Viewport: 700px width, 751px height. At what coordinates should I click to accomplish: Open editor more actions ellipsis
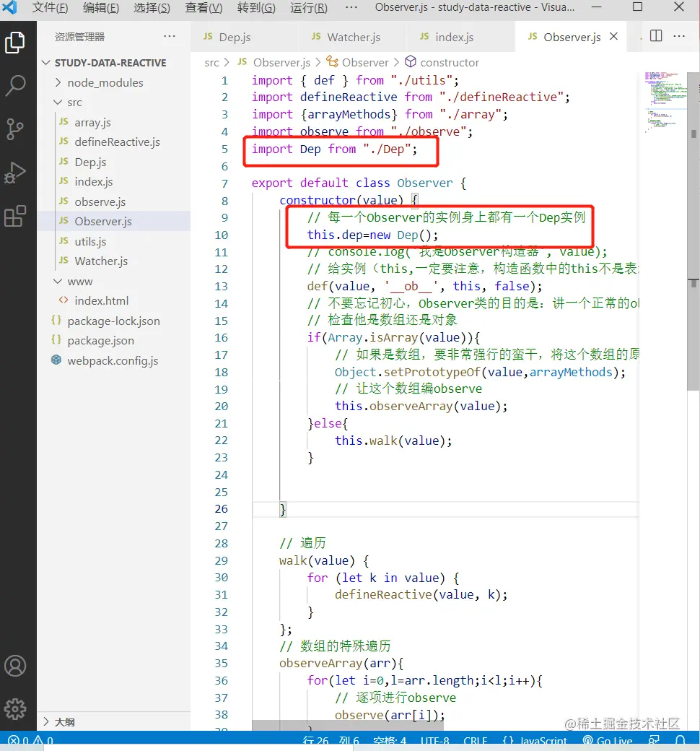pos(679,36)
